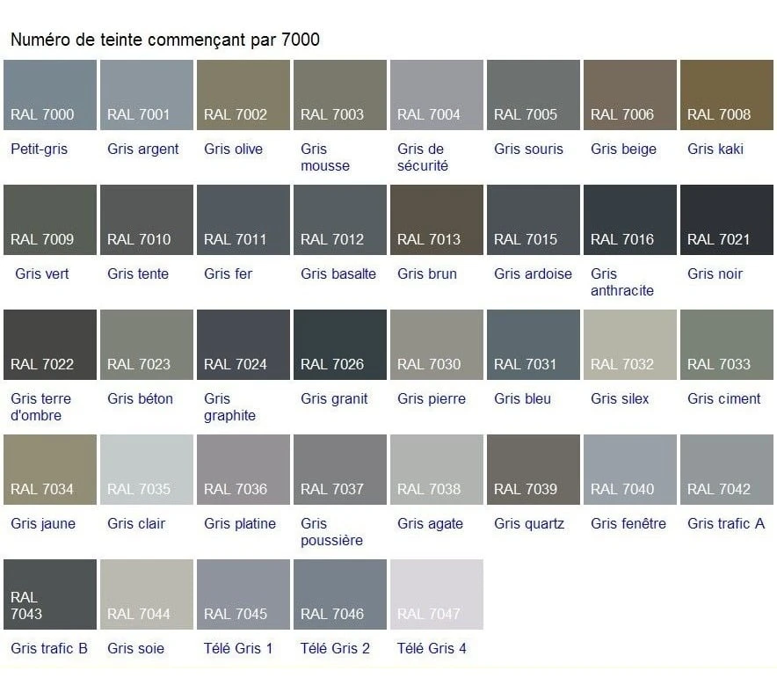The image size is (777, 700).
Task: Click the Télé Gris 4 link
Action: [x=432, y=648]
